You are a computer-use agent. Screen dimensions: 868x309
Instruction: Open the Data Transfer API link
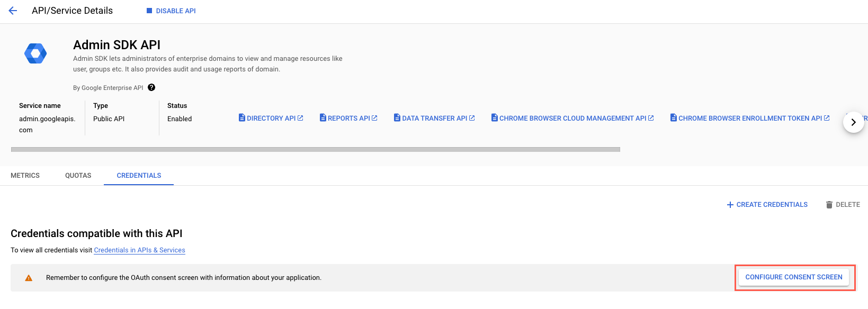435,118
